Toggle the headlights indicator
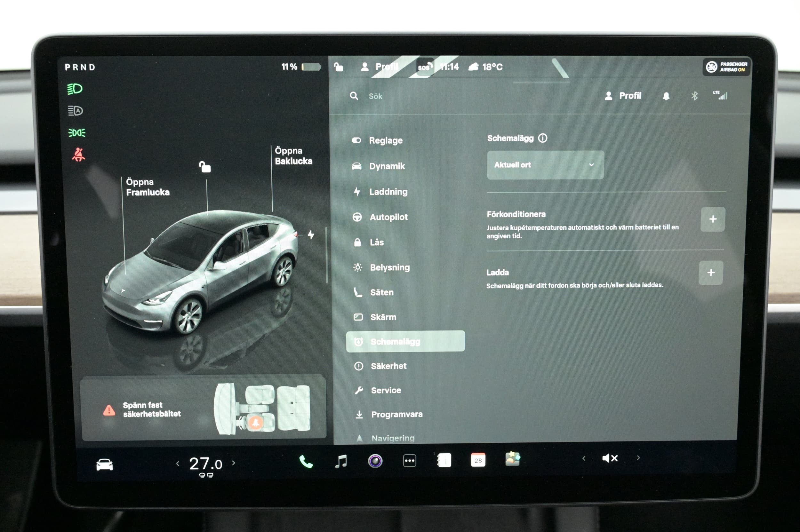The image size is (800, 532). 75,89
